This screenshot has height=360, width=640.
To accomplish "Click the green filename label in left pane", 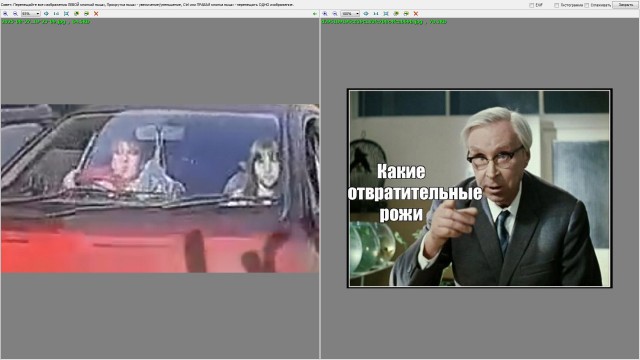I will point(46,22).
